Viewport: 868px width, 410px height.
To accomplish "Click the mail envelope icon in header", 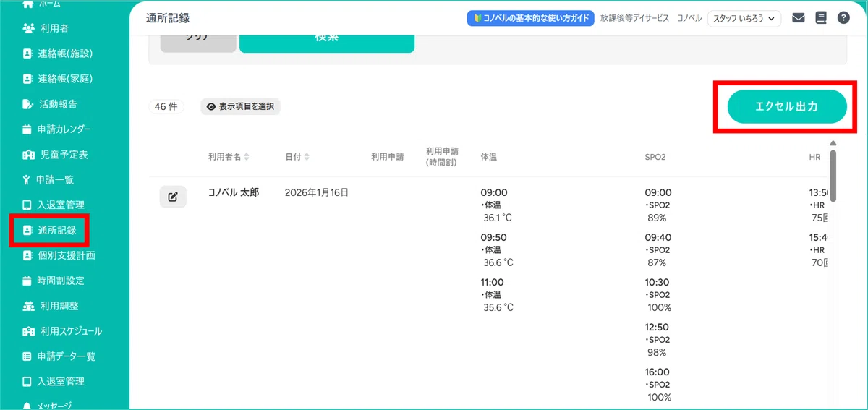I will [799, 18].
